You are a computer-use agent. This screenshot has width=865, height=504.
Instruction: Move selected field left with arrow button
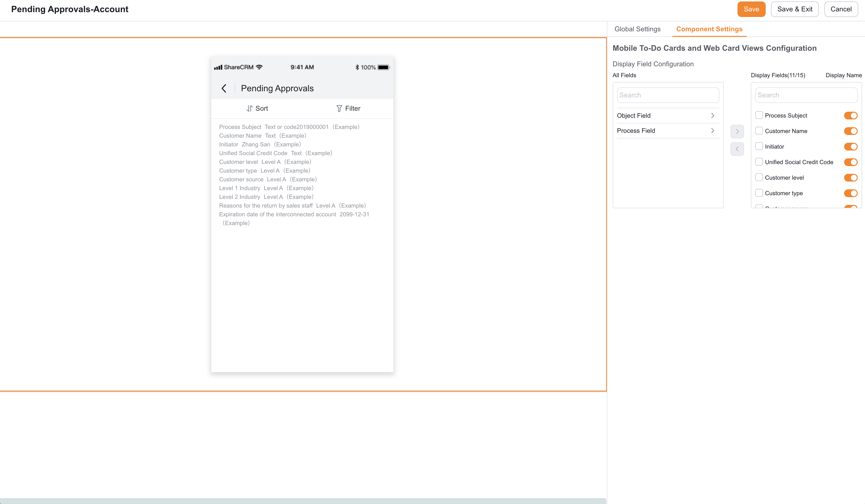click(737, 149)
